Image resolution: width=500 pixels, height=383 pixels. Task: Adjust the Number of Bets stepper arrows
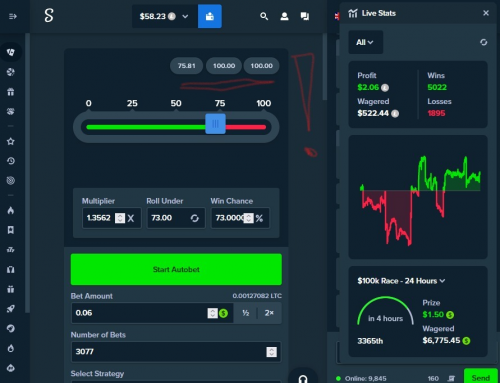tap(272, 352)
